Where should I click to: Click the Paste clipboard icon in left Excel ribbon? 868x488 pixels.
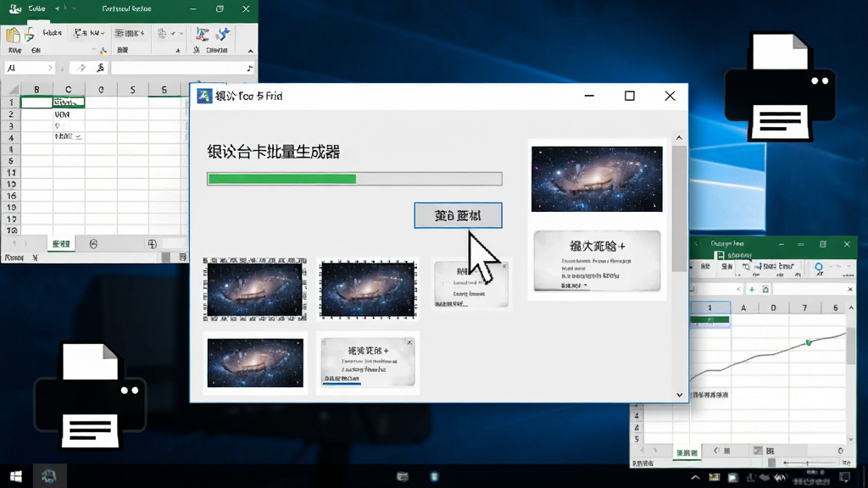pyautogui.click(x=13, y=35)
